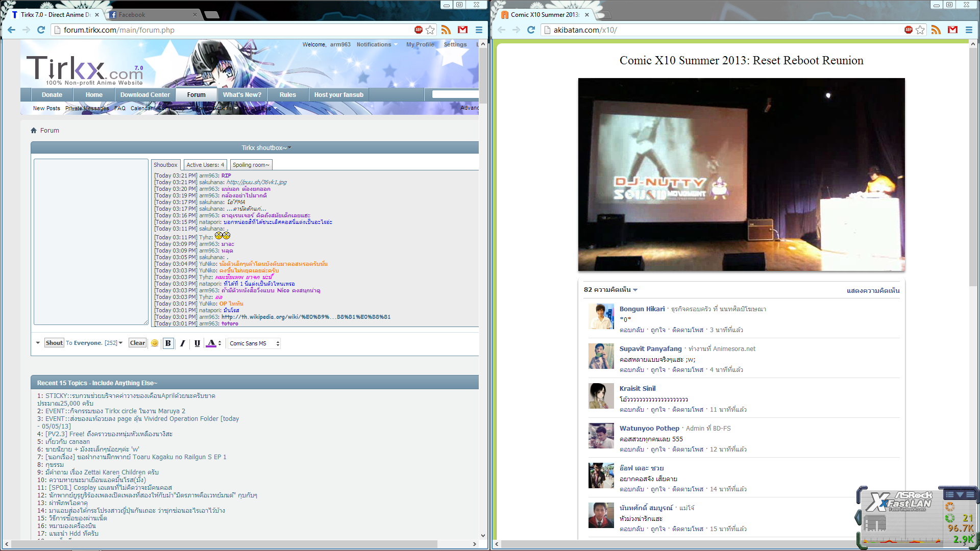Toggle italic text in shoutbox
The image size is (980, 551).
(x=182, y=343)
